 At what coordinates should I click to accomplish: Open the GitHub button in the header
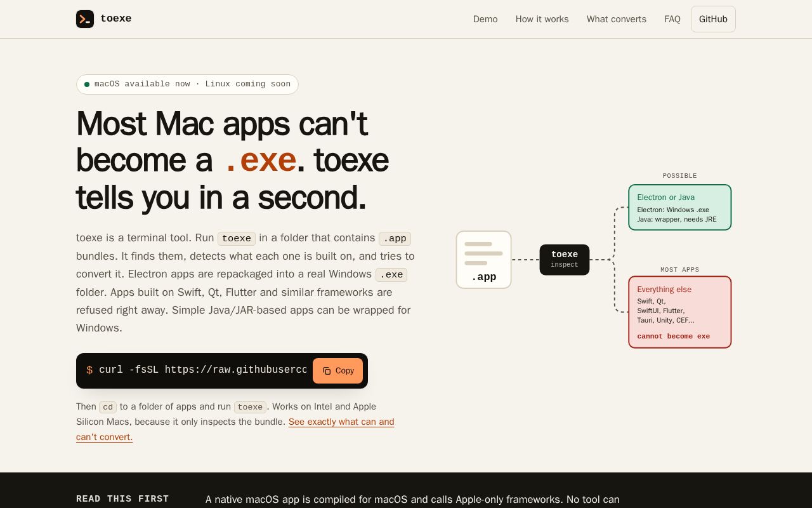coord(713,19)
